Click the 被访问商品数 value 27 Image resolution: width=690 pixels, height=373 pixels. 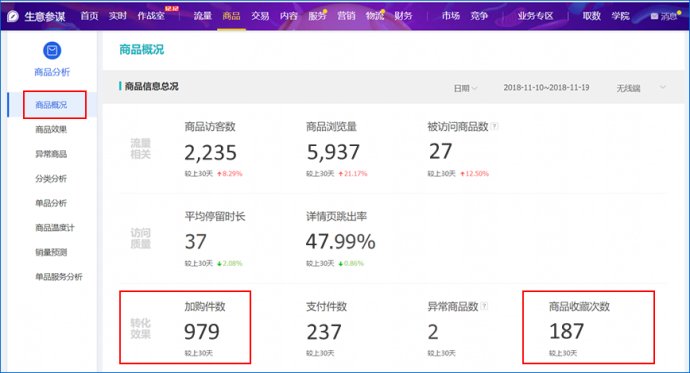[x=440, y=152]
